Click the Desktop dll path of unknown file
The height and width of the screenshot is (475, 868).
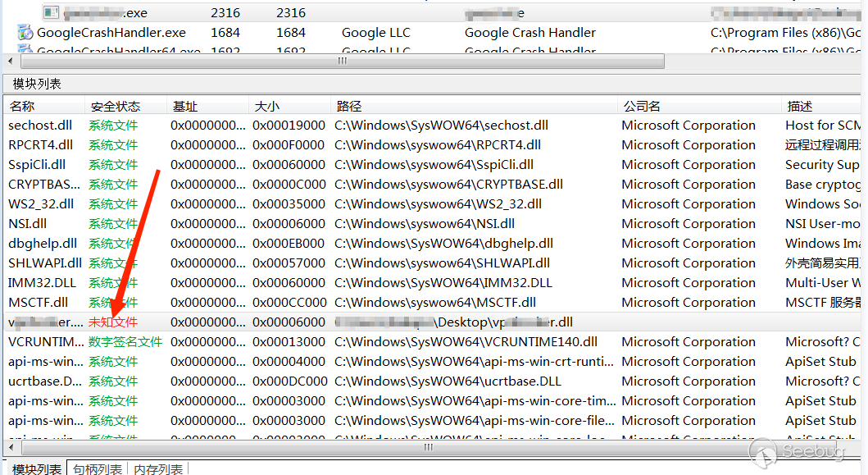(x=454, y=322)
